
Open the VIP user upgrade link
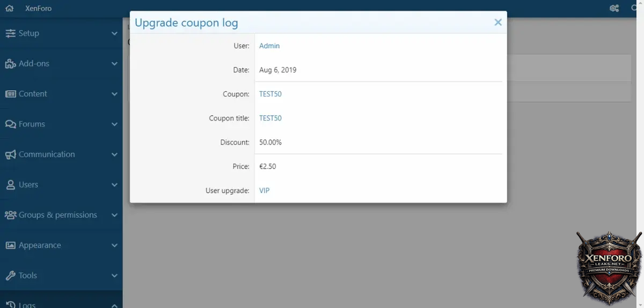click(x=264, y=190)
